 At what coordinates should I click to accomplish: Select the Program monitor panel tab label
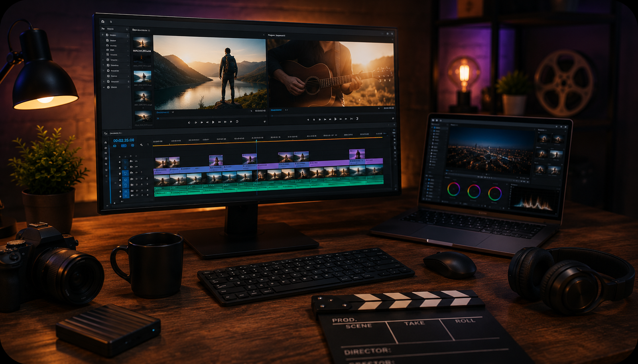click(277, 35)
